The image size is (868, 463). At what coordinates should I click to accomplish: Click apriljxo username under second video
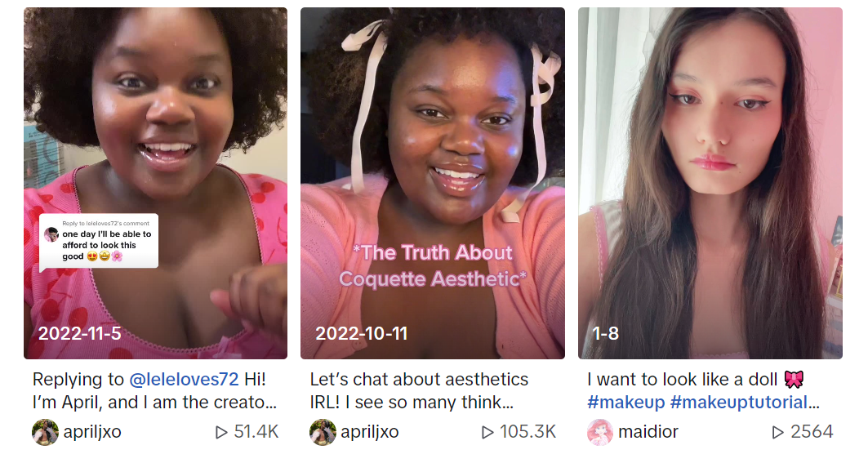[369, 432]
